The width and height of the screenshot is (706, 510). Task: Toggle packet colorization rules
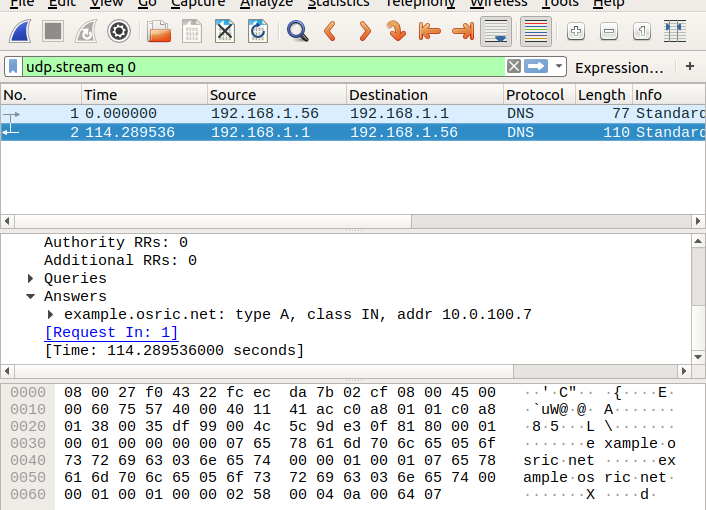pos(536,32)
